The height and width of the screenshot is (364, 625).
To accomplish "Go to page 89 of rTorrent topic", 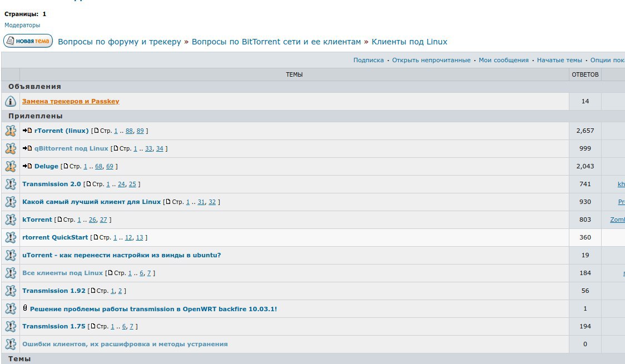I will (140, 131).
